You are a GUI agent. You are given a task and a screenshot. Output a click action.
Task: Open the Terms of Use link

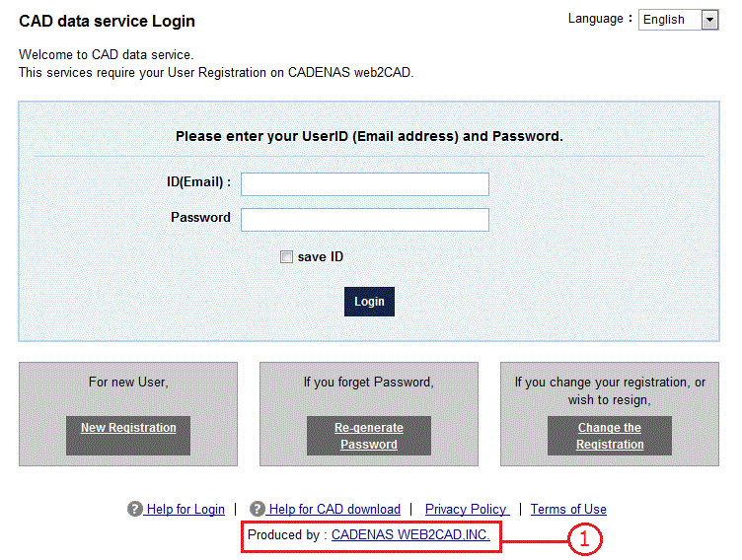[x=568, y=510]
